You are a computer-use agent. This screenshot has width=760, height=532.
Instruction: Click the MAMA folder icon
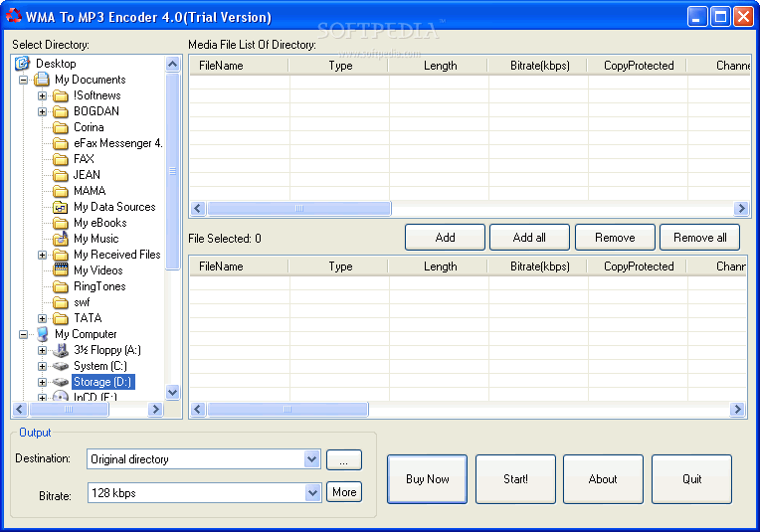[61, 191]
